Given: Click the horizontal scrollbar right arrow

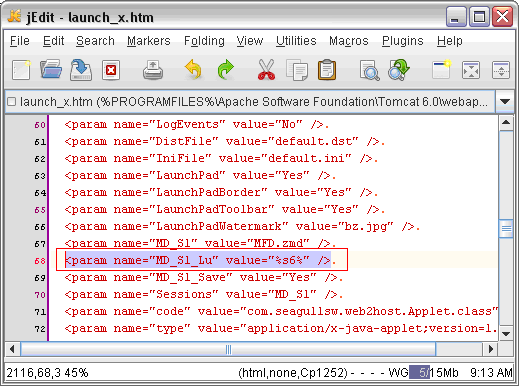Looking at the screenshot, I should [491, 349].
